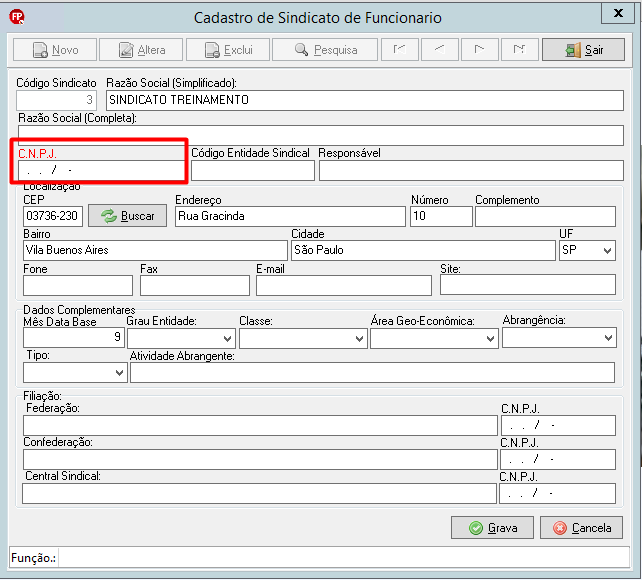Screen dimensions: 642x580
Task: Open Pesquisa search
Action: pyautogui.click(x=325, y=50)
